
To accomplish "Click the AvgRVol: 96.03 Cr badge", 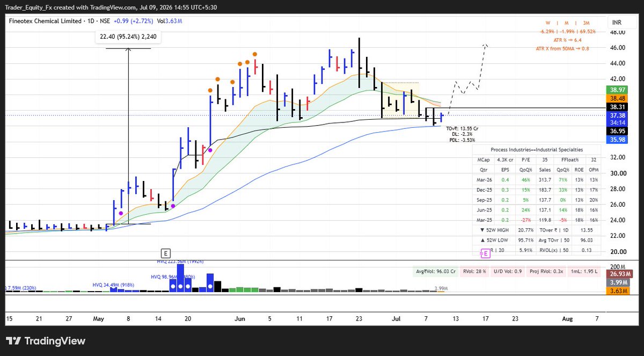I will pyautogui.click(x=435, y=272).
